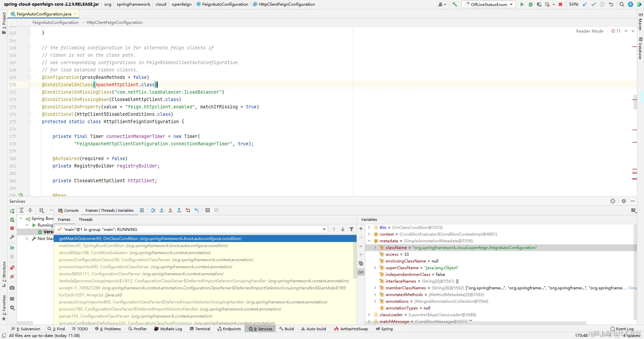Expand the 'context' variable node
The image size is (644, 339).
[369, 234]
